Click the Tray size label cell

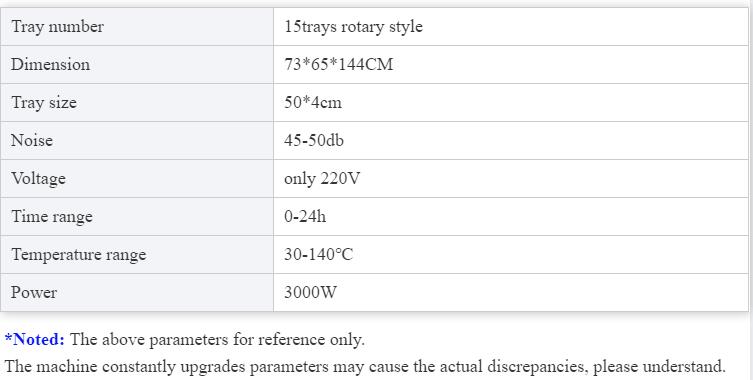click(x=137, y=102)
